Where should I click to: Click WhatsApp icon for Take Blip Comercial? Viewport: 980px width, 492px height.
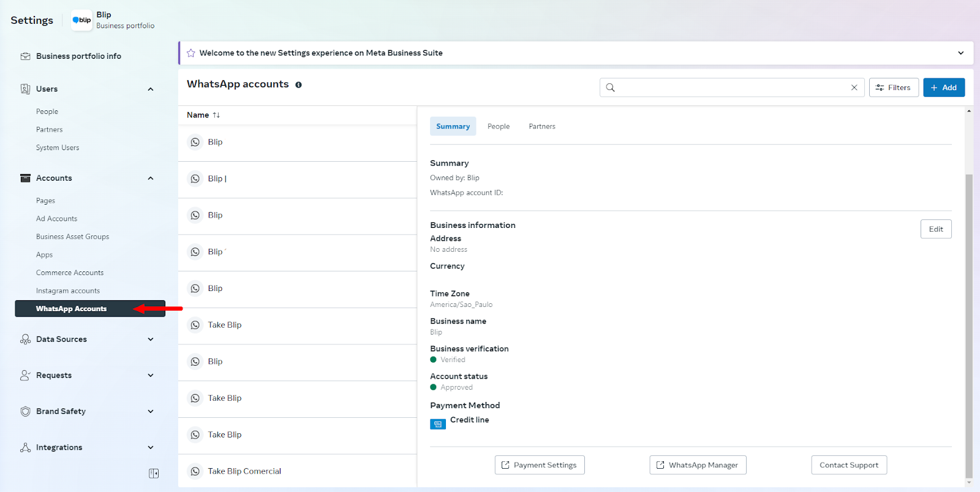[x=195, y=471]
